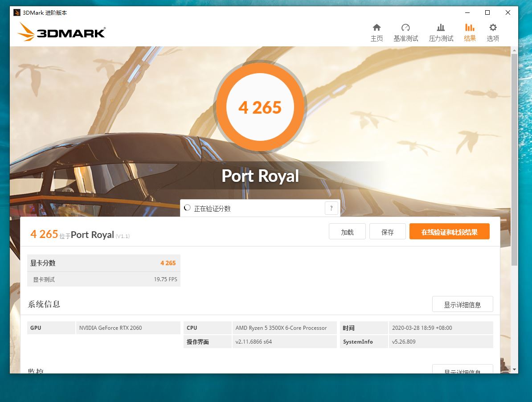Click AMD Ryzen 5 3500X processor text
The height and width of the screenshot is (402, 532).
281,328
